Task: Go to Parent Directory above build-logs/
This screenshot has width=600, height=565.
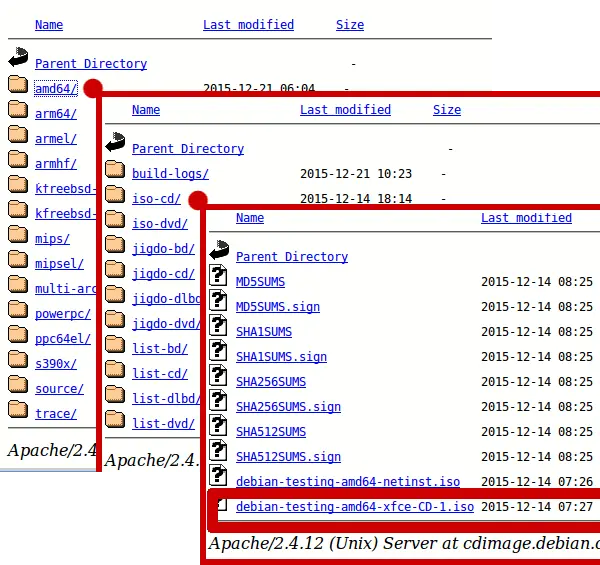Action: pos(188,148)
